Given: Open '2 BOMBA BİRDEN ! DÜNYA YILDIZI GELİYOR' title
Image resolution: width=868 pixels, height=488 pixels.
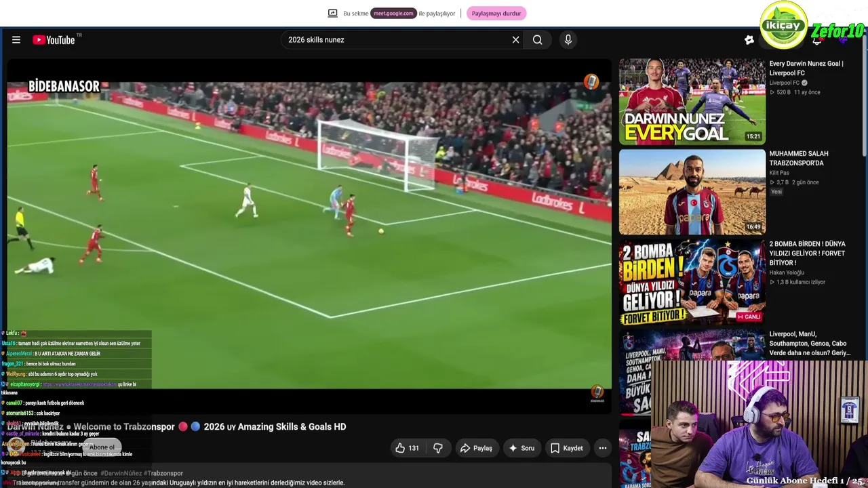Looking at the screenshot, I should 808,253.
